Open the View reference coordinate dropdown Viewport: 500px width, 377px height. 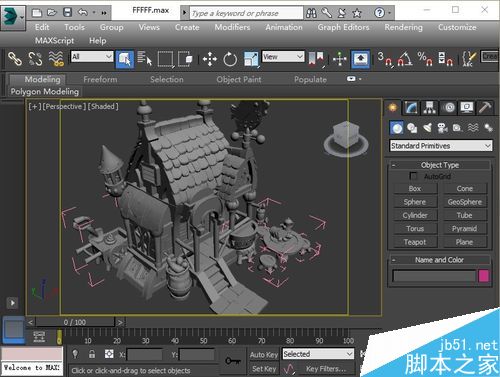click(x=283, y=57)
